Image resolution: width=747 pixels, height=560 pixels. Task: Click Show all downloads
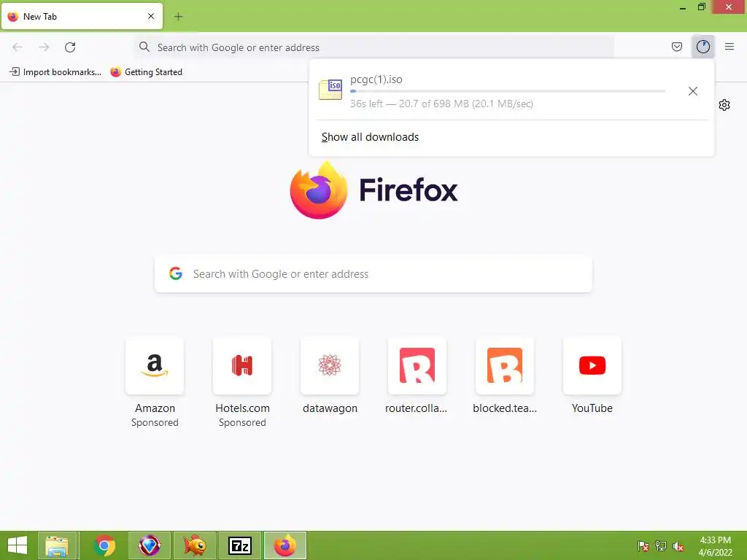click(x=370, y=137)
